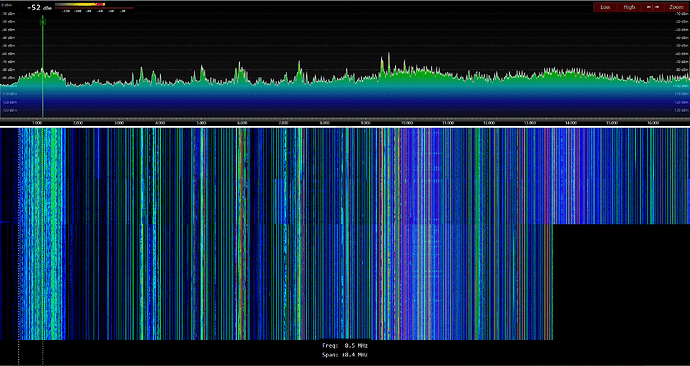This screenshot has width=690, height=366.
Task: Click the 5.000 label on the frequency axis
Action: (x=201, y=123)
